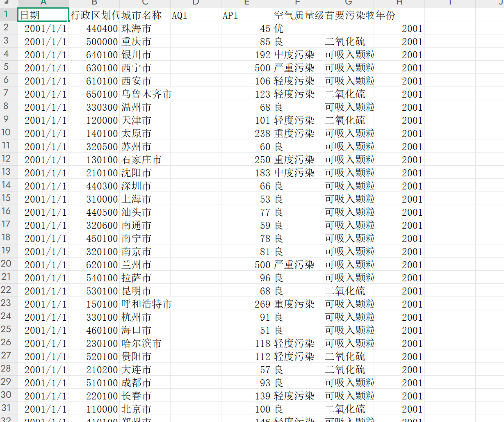Click the API value 238 for 太原市
The height and width of the screenshot is (422, 504).
(246, 134)
